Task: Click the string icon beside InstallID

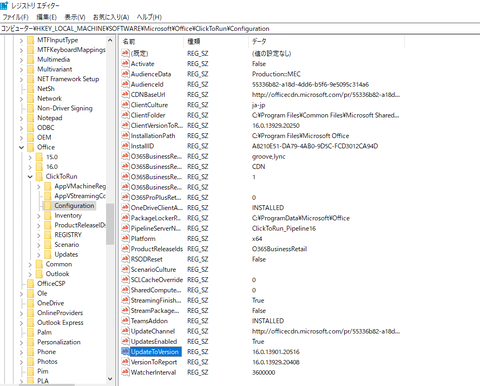Action: click(125, 146)
